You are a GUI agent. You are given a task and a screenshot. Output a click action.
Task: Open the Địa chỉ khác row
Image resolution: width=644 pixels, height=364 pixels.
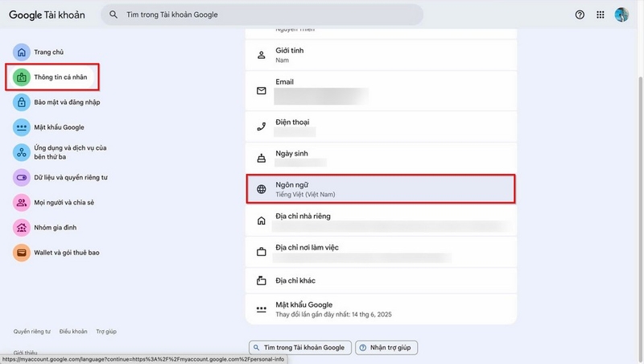[x=381, y=280]
